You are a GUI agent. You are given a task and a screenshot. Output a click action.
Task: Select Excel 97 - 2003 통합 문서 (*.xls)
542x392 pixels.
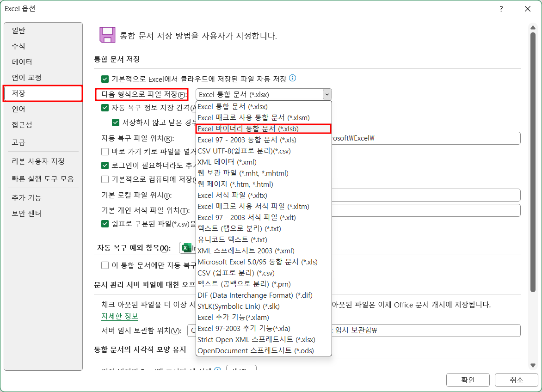coord(264,140)
